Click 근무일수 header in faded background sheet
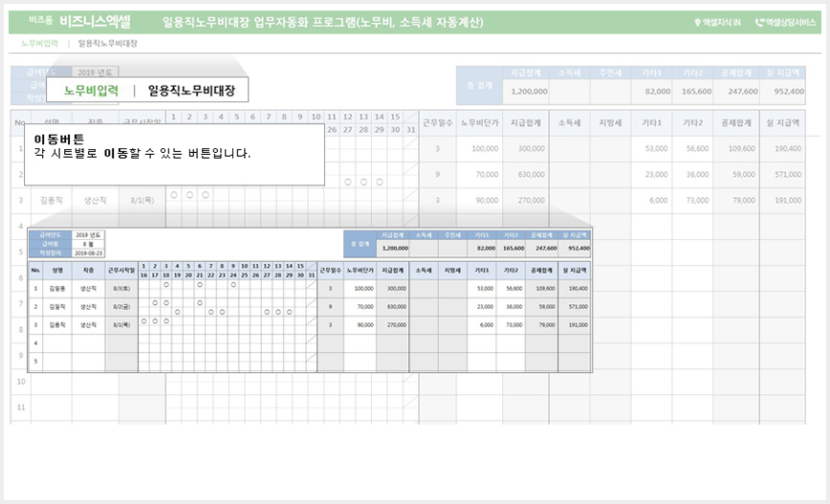 [x=437, y=122]
